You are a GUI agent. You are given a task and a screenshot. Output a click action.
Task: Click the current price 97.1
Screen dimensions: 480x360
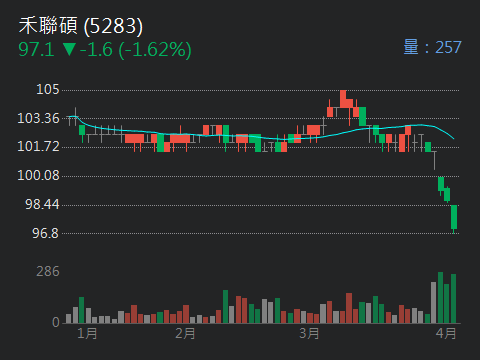[x=36, y=49]
